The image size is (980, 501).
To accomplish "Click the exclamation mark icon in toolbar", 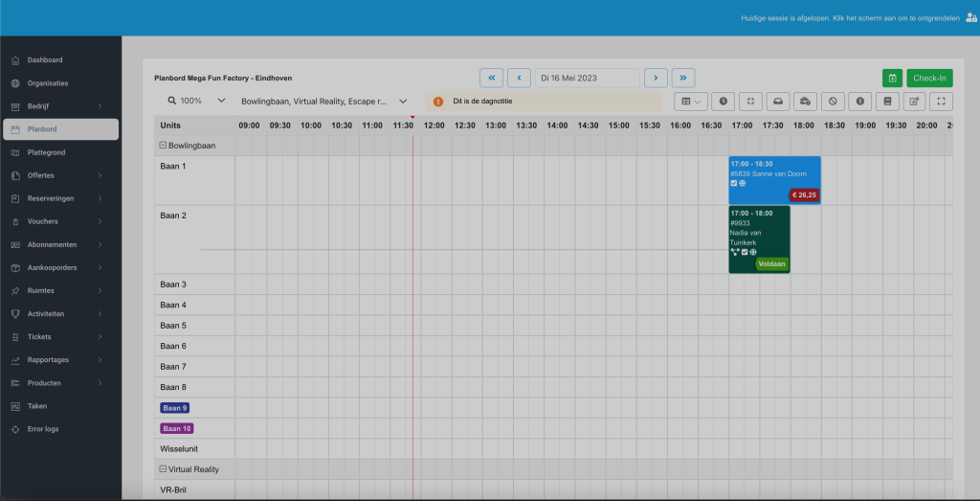I will [860, 101].
